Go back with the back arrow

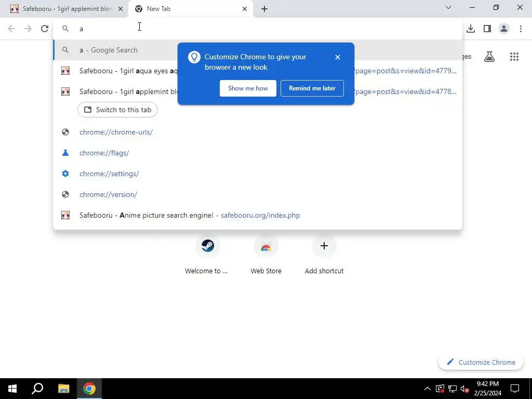tap(11, 29)
